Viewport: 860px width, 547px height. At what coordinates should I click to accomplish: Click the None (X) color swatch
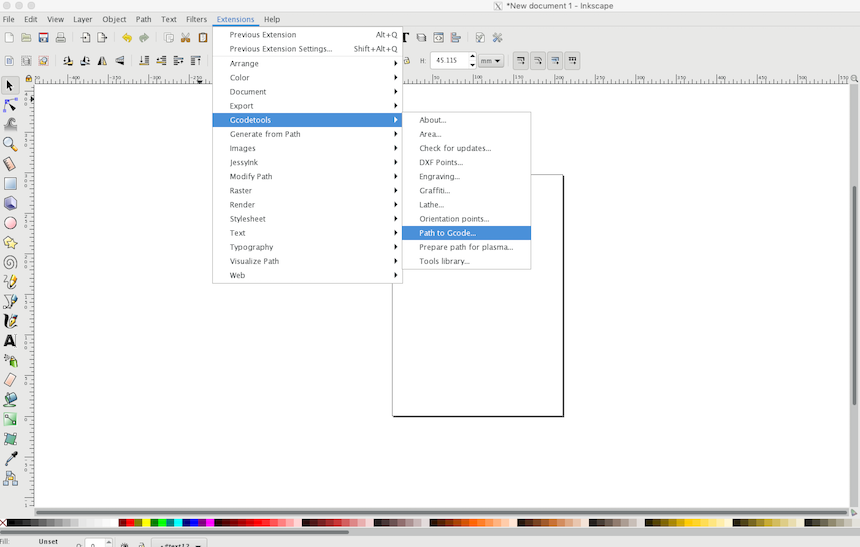[x=3, y=523]
